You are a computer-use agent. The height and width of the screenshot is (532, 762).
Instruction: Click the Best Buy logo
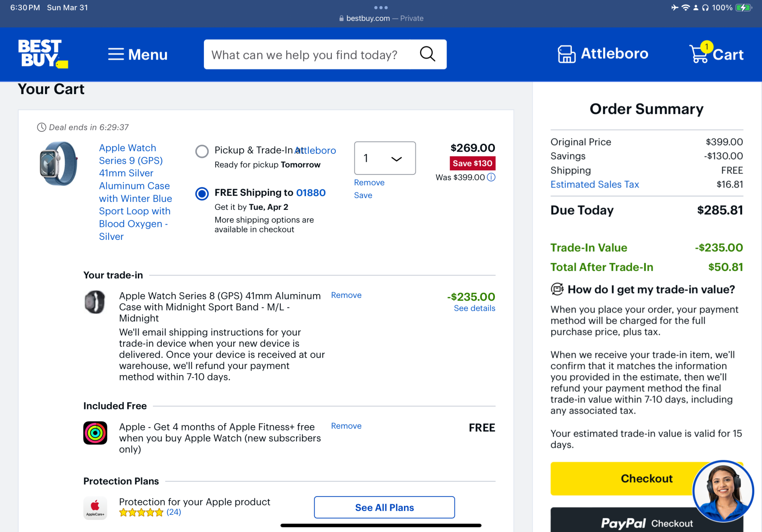click(42, 54)
